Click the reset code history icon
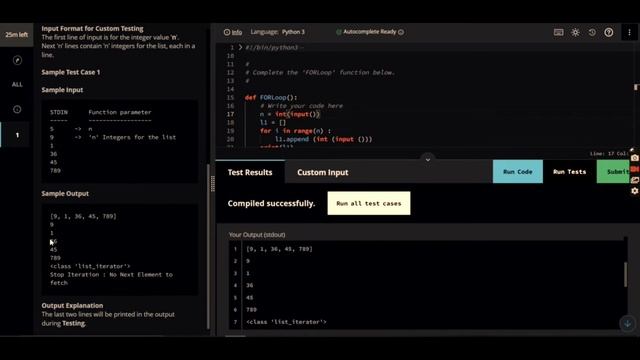 click(x=592, y=32)
